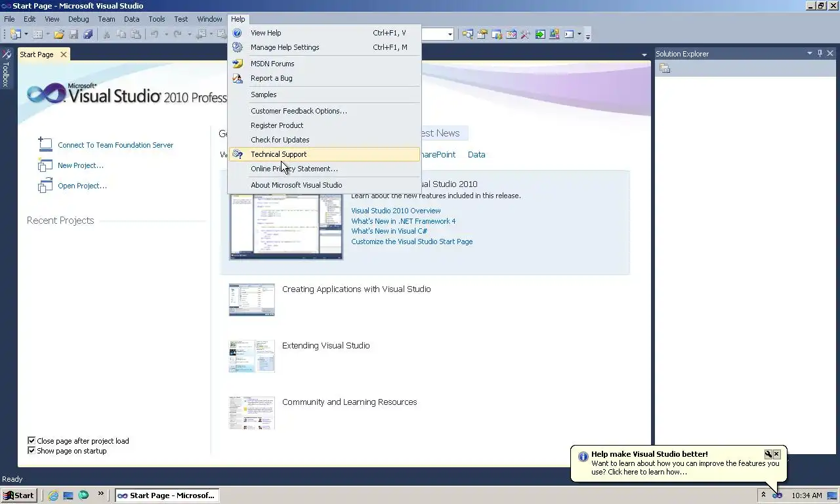Click the balloon's wrench settings icon
Screen dimensions: 840x504
[x=768, y=454]
